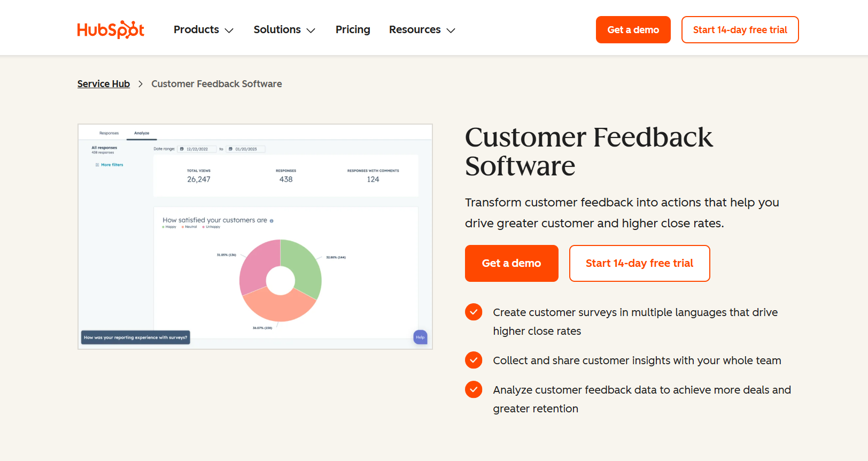The image size is (868, 461).
Task: Click the calendar icon for end date
Action: tap(231, 149)
